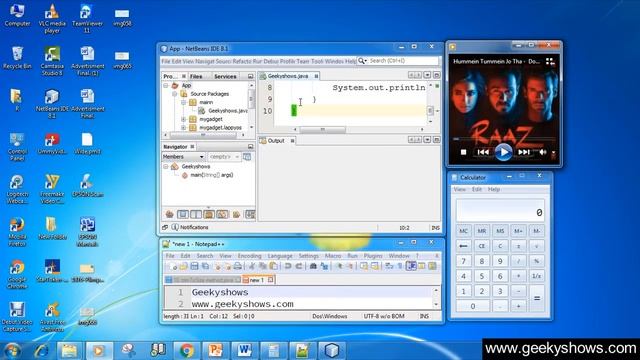This screenshot has width=640, height=360.
Task: Maximize the NetBeans editor window group
Action: [436, 75]
